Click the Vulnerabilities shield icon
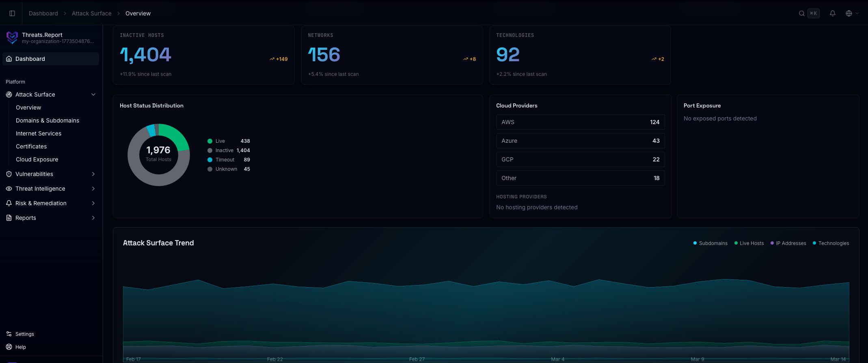Viewport: 868px width, 363px height. (x=9, y=174)
